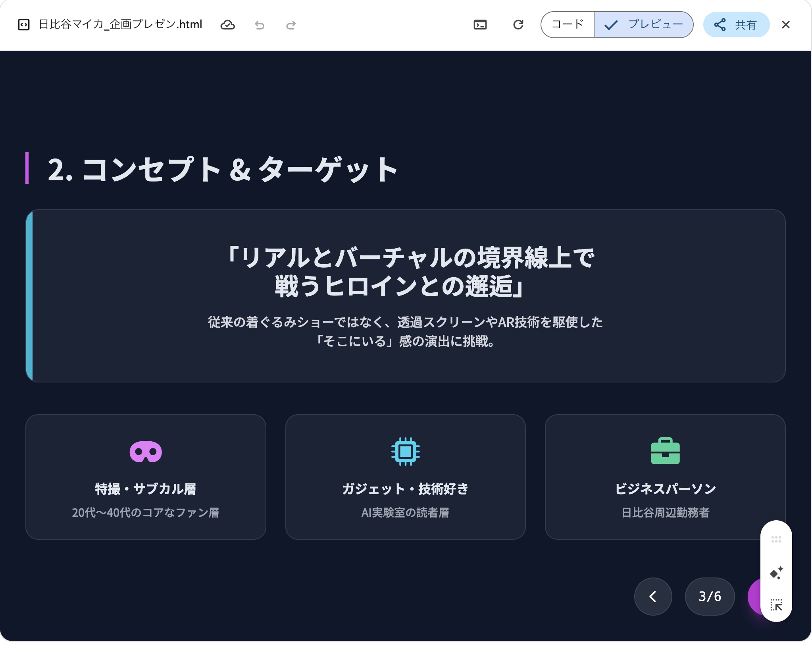This screenshot has height=645, width=812.
Task: Click the sparkle AI edit icon
Action: (x=776, y=573)
